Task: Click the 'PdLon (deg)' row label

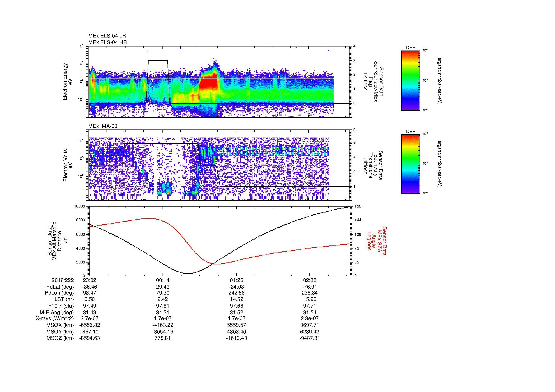Action: (60, 293)
